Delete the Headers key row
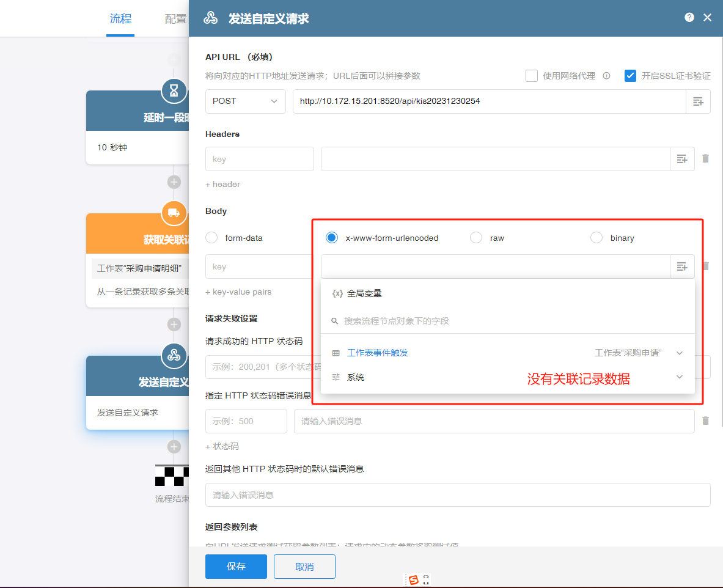 (x=705, y=159)
